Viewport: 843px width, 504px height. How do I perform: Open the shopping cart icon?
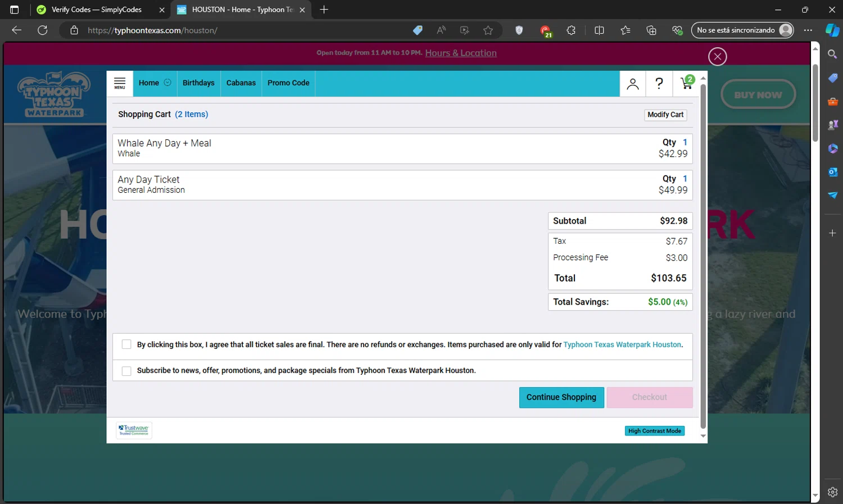[687, 83]
